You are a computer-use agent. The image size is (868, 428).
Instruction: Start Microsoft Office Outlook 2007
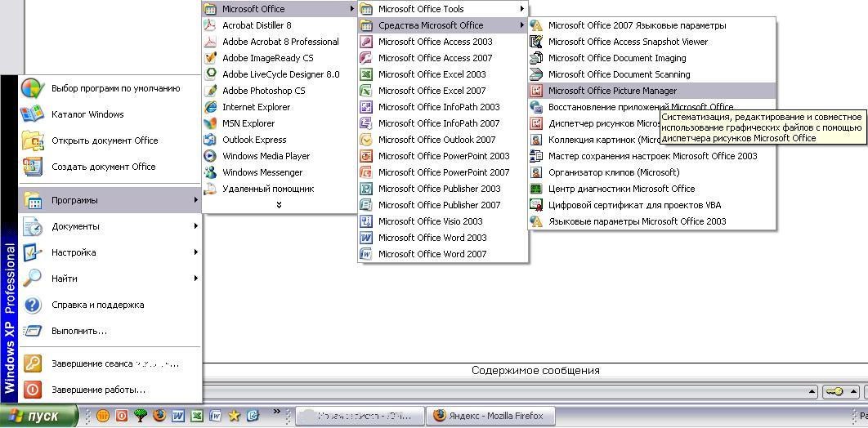tap(443, 140)
